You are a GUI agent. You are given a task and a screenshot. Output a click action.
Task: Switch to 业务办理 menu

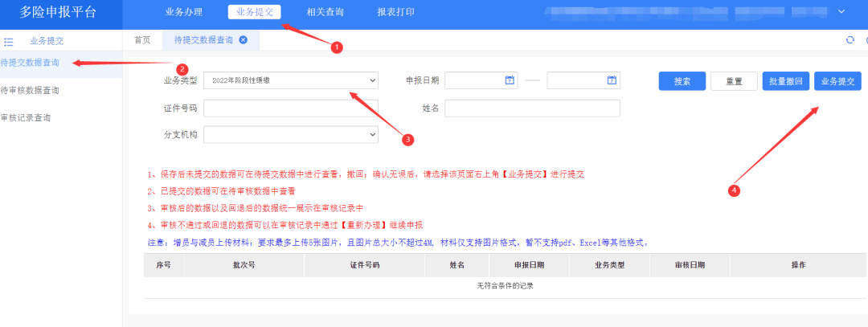click(x=184, y=12)
